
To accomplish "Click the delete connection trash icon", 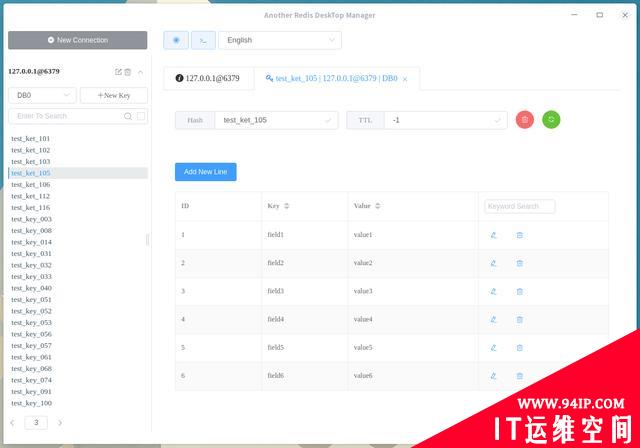I will [128, 72].
